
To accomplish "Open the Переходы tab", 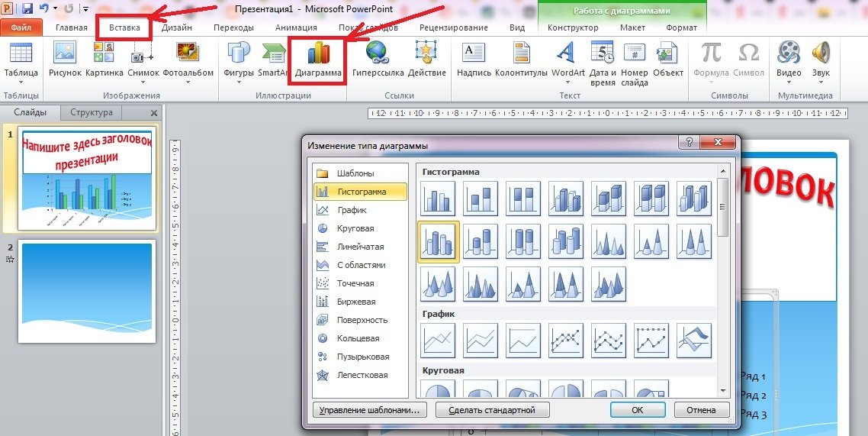I will (x=233, y=27).
